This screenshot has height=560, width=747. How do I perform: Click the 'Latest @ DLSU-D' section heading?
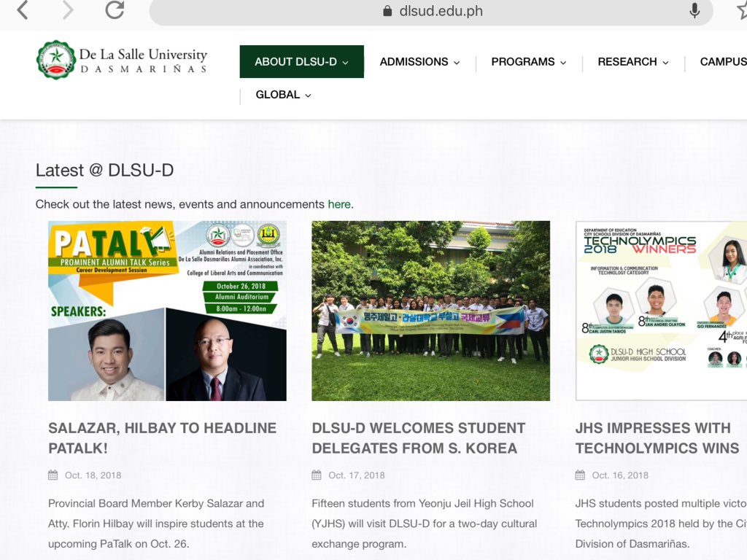104,170
